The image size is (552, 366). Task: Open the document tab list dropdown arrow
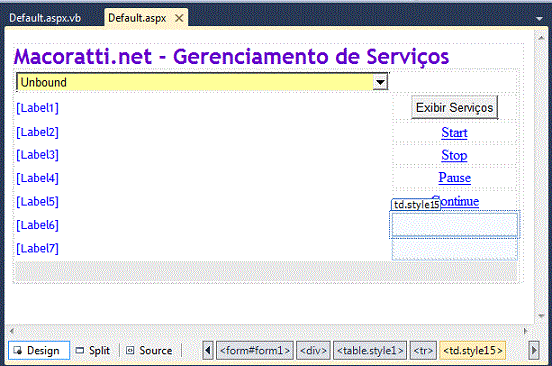tap(539, 19)
